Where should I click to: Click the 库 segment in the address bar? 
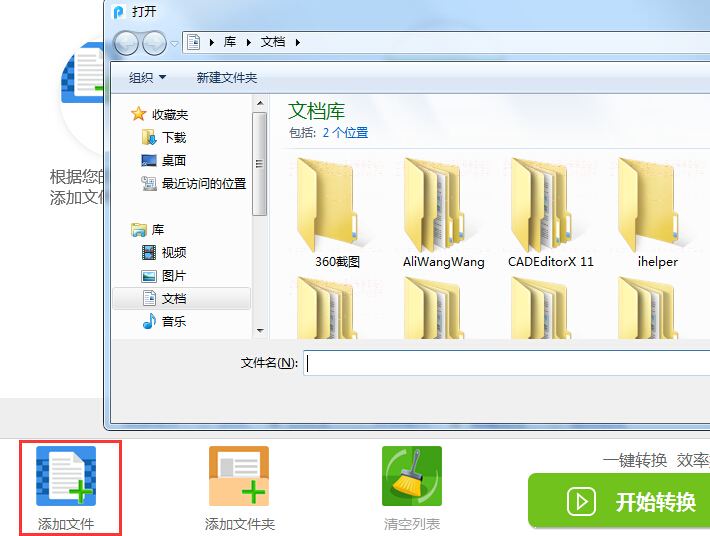(230, 42)
